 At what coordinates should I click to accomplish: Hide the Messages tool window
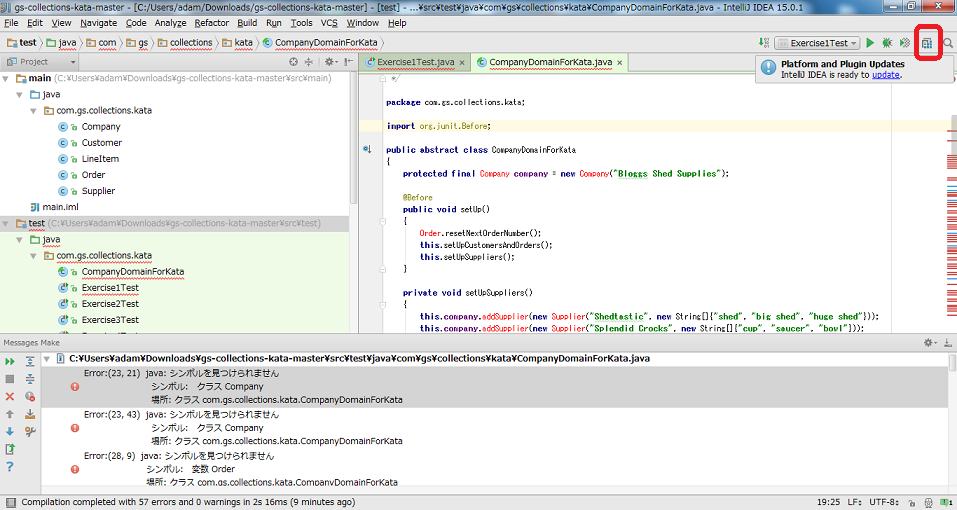point(948,343)
